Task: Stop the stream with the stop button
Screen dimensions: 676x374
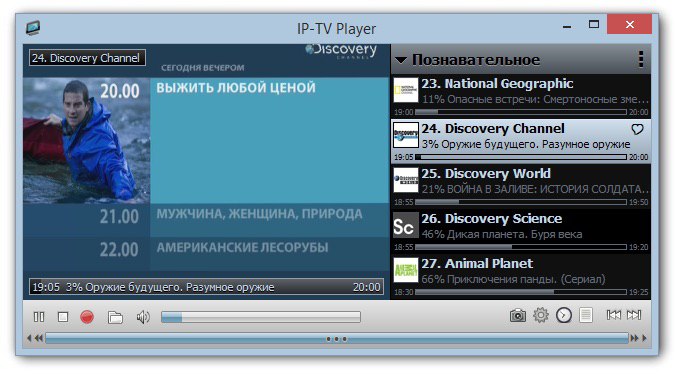Action: pyautogui.click(x=63, y=317)
